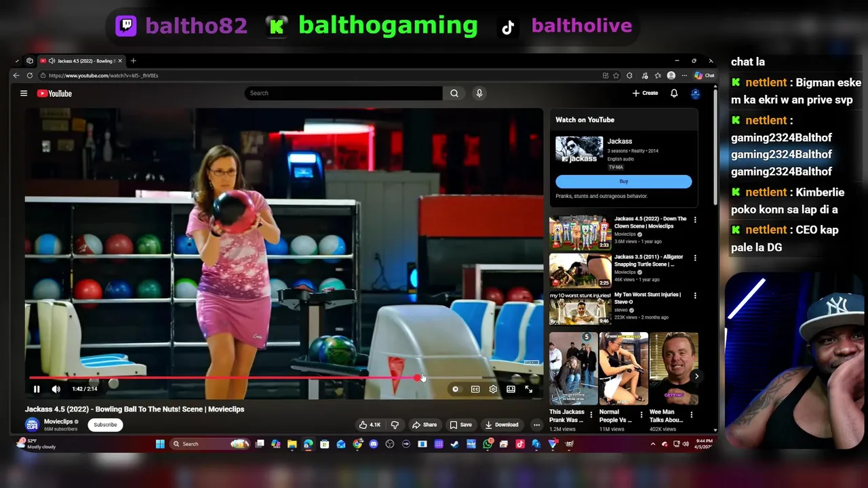Open the Jackass show thumbnail card

(579, 149)
